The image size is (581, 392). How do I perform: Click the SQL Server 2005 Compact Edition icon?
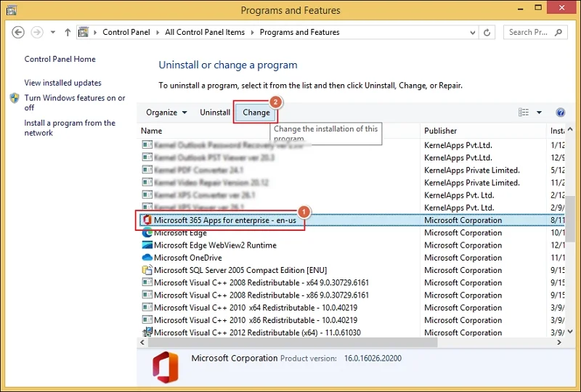coord(147,270)
